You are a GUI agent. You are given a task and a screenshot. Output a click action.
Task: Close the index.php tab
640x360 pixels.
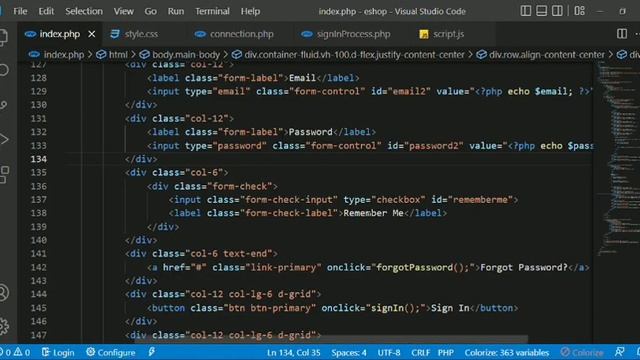[92, 34]
